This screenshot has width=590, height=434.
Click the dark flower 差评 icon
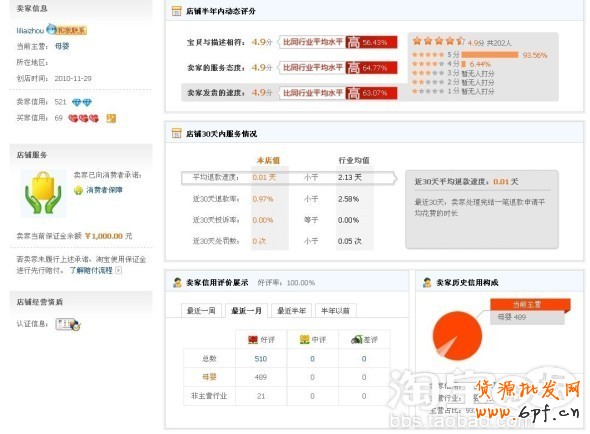(356, 340)
